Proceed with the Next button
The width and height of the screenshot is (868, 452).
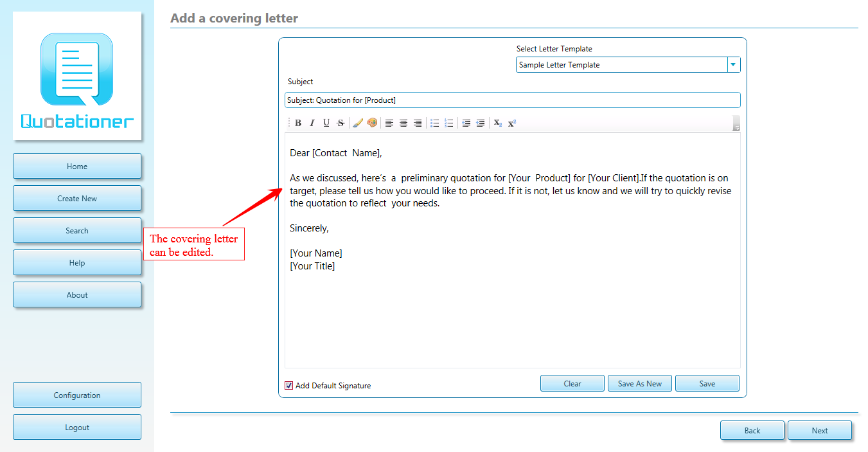pos(820,430)
